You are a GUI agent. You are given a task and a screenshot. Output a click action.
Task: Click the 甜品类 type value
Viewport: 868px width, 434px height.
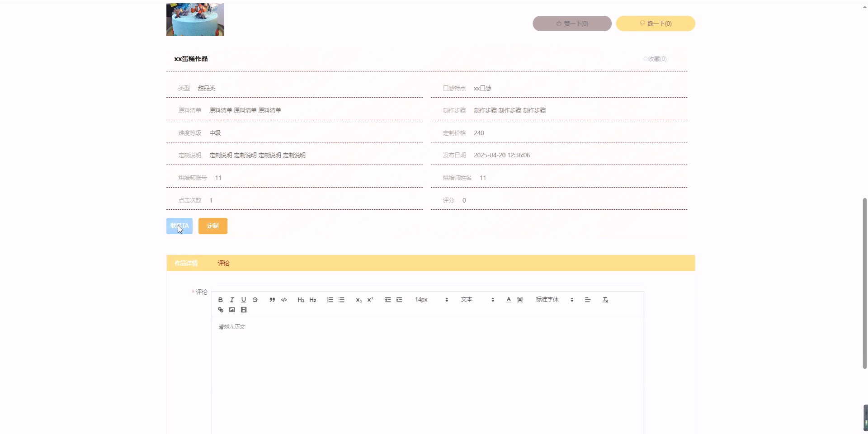point(207,88)
